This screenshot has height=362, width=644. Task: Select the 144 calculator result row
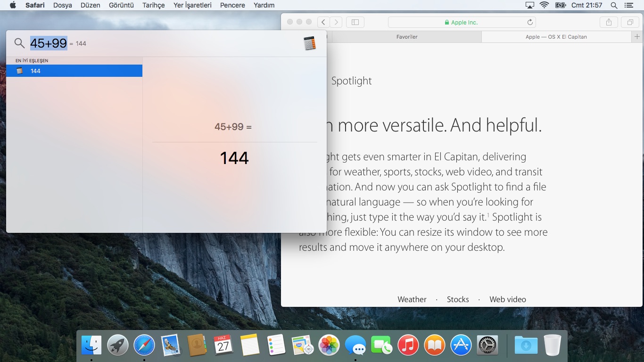(74, 71)
